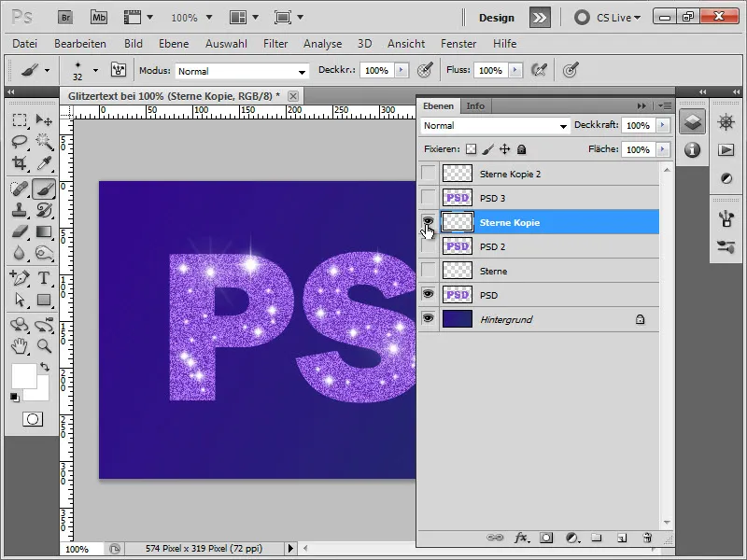Select the Lasso tool
747x560 pixels.
(x=20, y=142)
